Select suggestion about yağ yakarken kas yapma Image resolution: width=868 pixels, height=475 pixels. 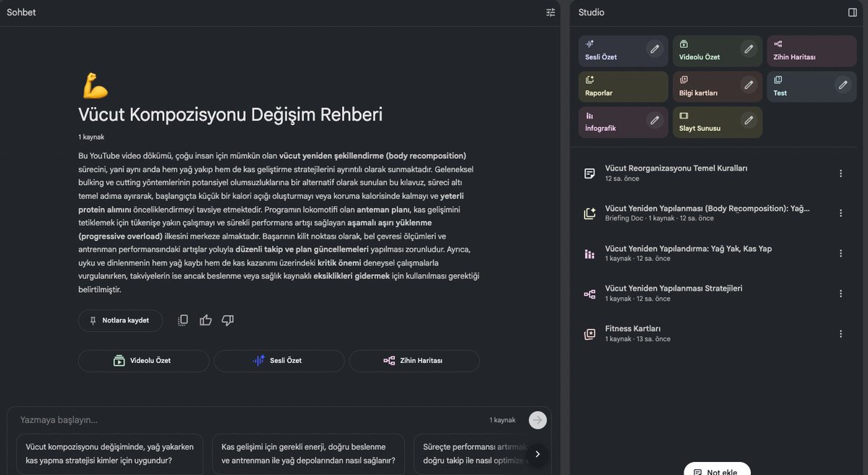pos(109,453)
